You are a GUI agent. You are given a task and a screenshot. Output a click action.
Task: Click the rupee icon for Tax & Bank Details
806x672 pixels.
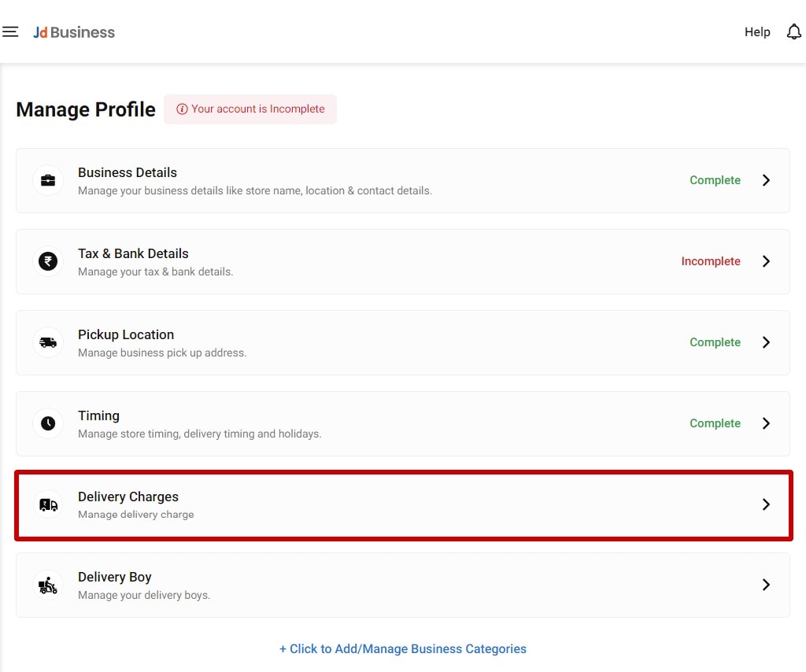point(48,261)
